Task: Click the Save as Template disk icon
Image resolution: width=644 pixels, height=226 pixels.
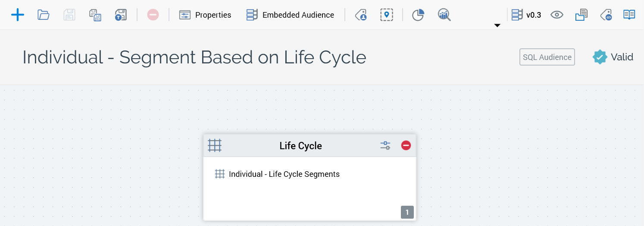Action: point(121,15)
